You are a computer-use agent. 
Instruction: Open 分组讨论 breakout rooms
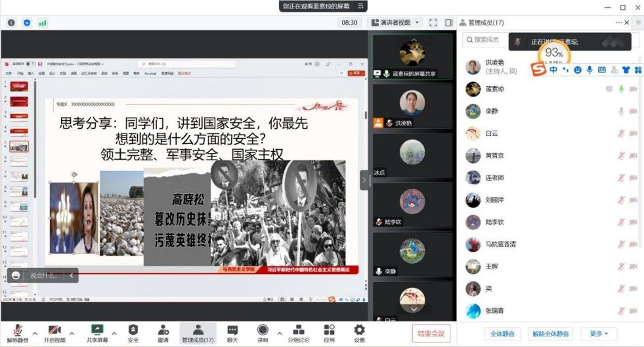297,333
